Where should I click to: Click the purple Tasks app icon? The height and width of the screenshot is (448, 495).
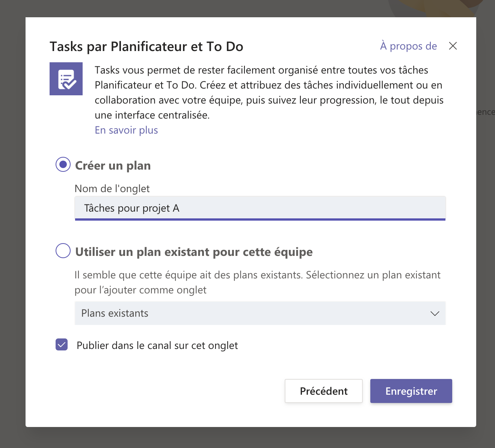tap(66, 79)
